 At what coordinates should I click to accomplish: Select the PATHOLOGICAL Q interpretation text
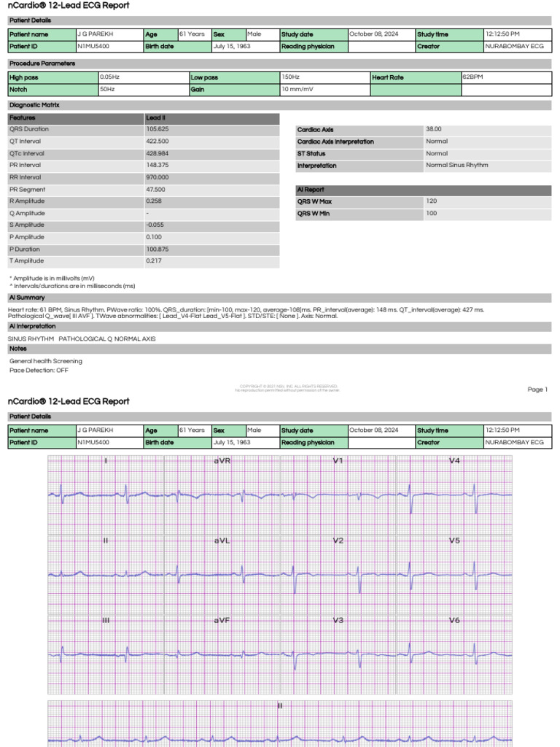tap(85, 338)
